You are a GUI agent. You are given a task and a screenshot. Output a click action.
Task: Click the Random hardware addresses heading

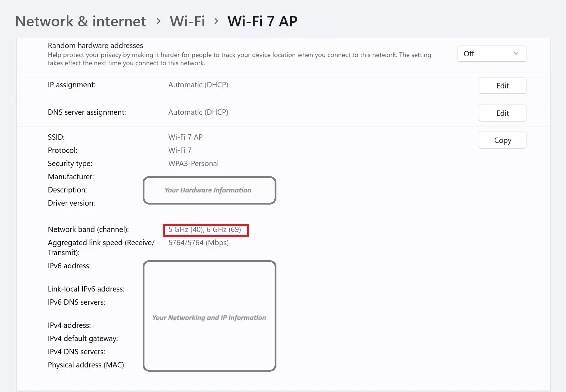(x=95, y=46)
